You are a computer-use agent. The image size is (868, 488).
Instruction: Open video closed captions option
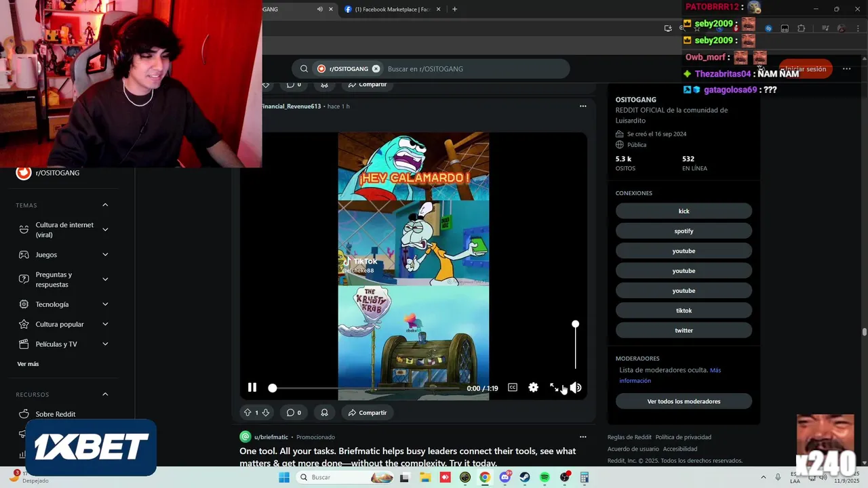point(513,388)
